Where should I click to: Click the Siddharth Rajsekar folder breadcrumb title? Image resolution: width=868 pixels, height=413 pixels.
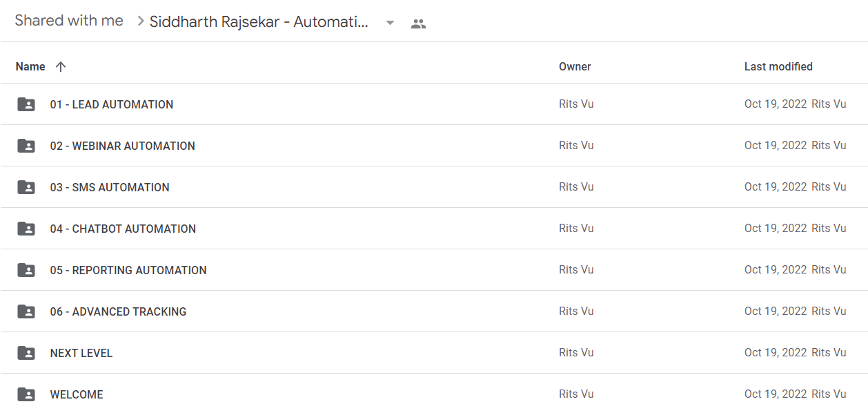click(x=259, y=22)
